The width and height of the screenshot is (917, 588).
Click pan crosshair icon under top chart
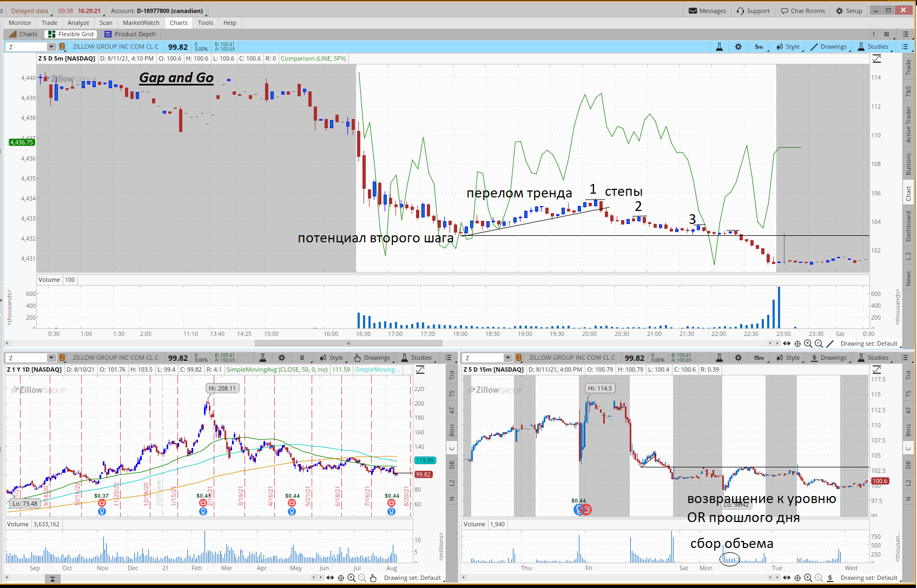(797, 343)
